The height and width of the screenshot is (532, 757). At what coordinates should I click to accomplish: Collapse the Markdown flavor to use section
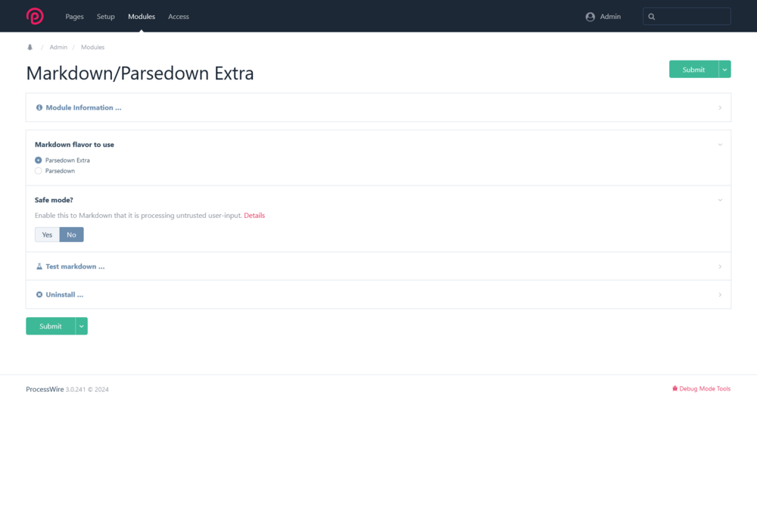(720, 145)
